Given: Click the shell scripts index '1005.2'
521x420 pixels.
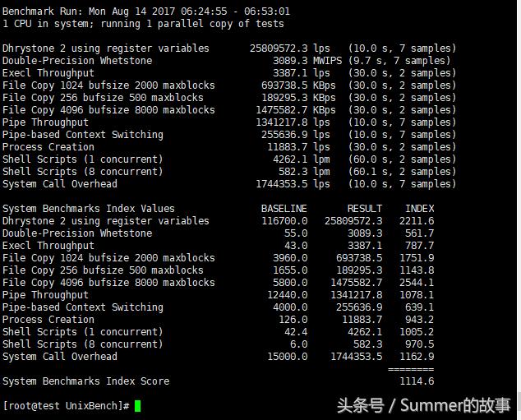Looking at the screenshot, I should coord(417,331).
